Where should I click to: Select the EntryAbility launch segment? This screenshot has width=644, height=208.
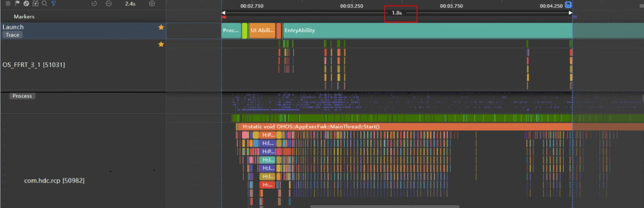(428, 31)
